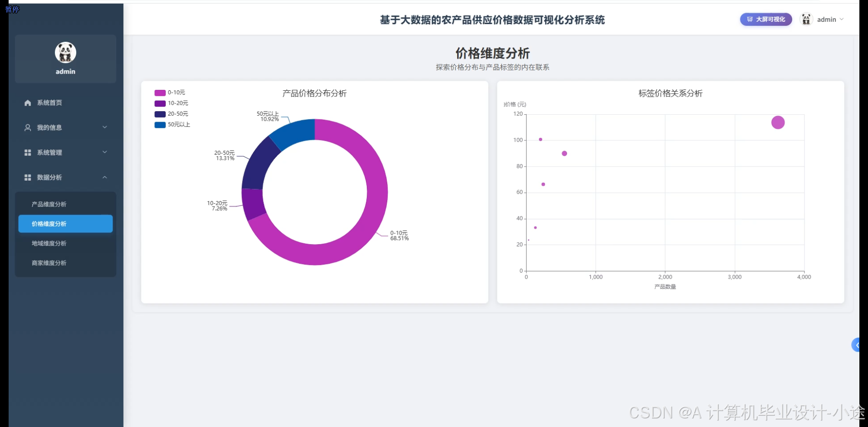Image resolution: width=868 pixels, height=427 pixels.
Task: Click the 7.26% pie label
Action: (x=219, y=209)
